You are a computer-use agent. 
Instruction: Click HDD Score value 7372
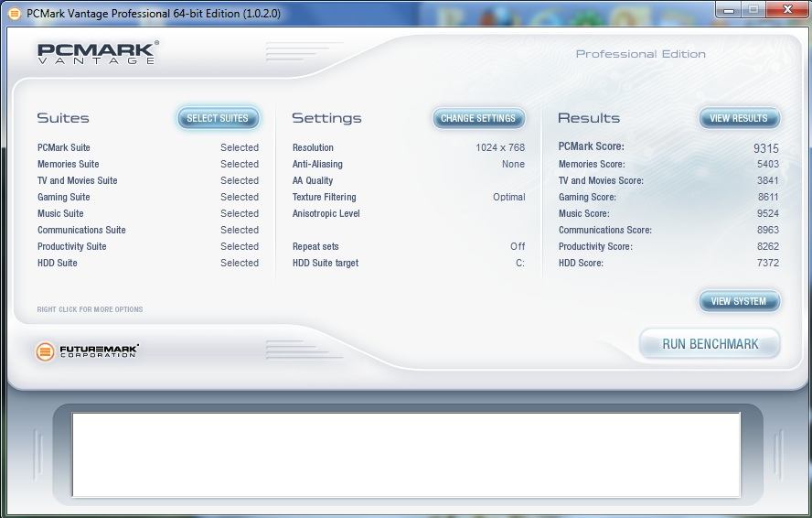[x=768, y=264]
